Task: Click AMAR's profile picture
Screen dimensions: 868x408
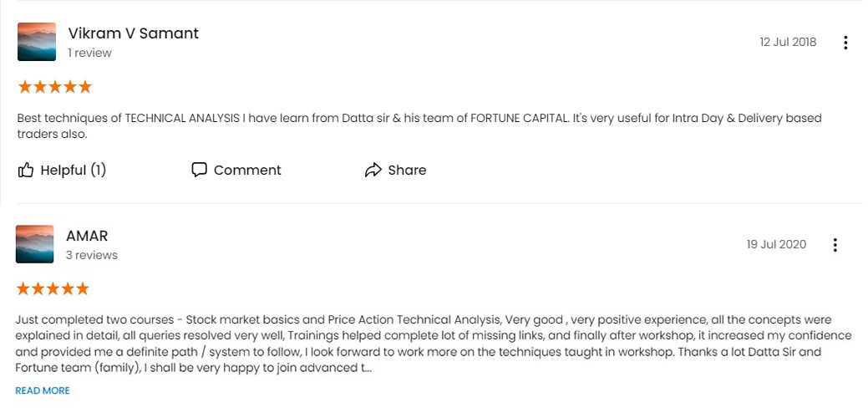Action: click(35, 244)
